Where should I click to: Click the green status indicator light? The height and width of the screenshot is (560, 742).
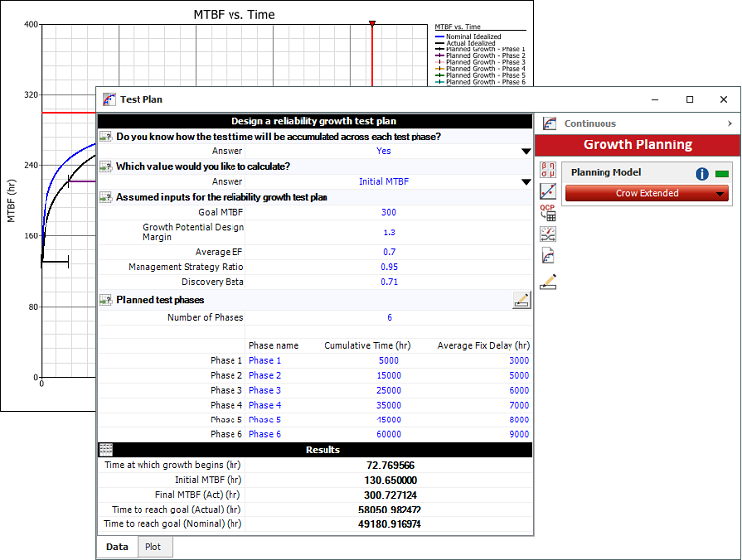coord(722,174)
